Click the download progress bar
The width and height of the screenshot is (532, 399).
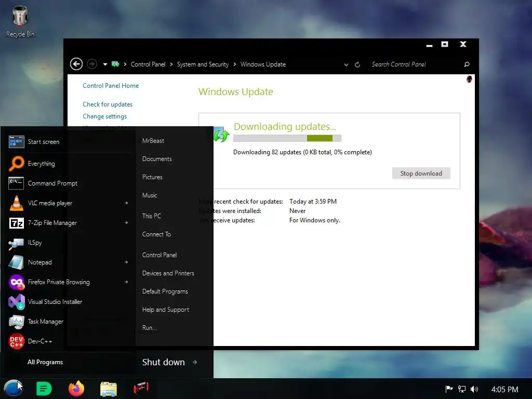coord(287,138)
